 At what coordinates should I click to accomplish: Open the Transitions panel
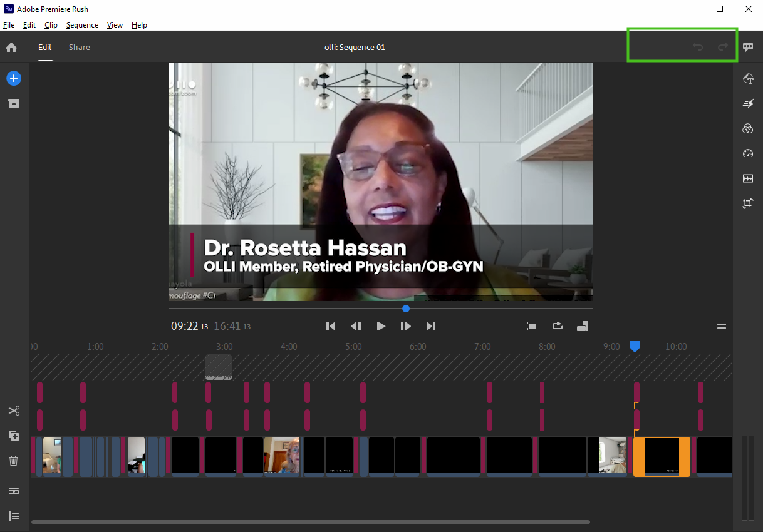tap(747, 103)
